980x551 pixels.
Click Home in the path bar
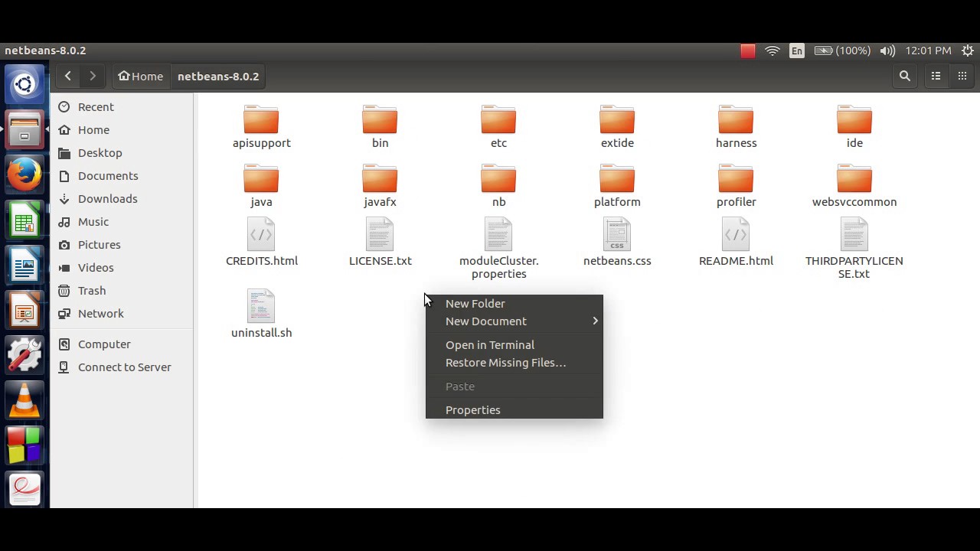[x=141, y=76]
